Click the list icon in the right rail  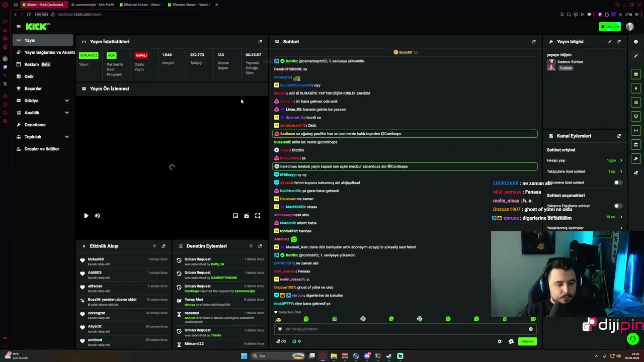636,103
